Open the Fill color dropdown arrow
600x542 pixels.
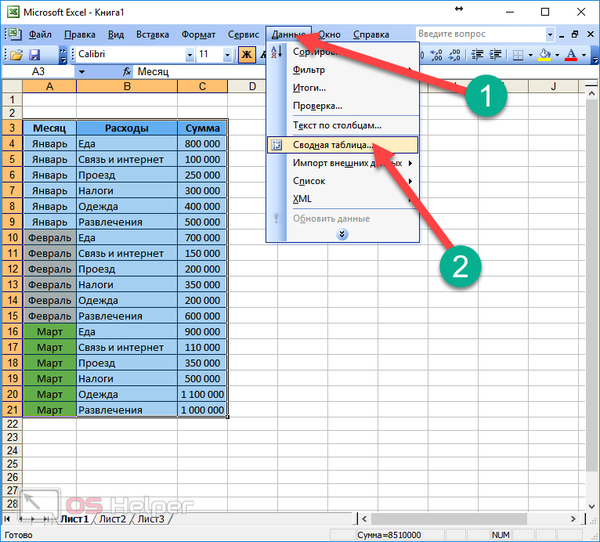click(557, 55)
